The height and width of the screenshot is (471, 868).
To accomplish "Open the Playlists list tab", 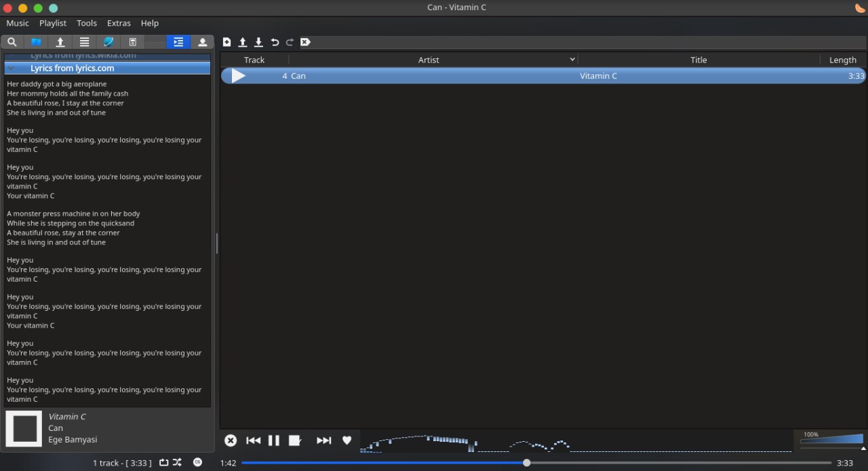I will click(84, 42).
